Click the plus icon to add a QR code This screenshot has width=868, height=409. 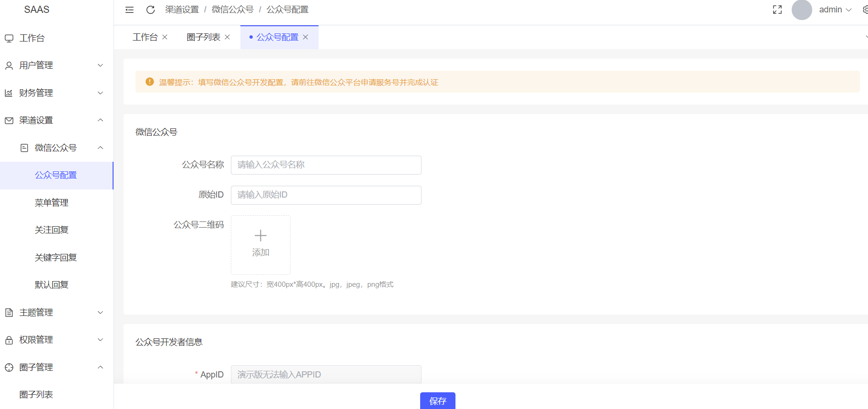tap(260, 235)
